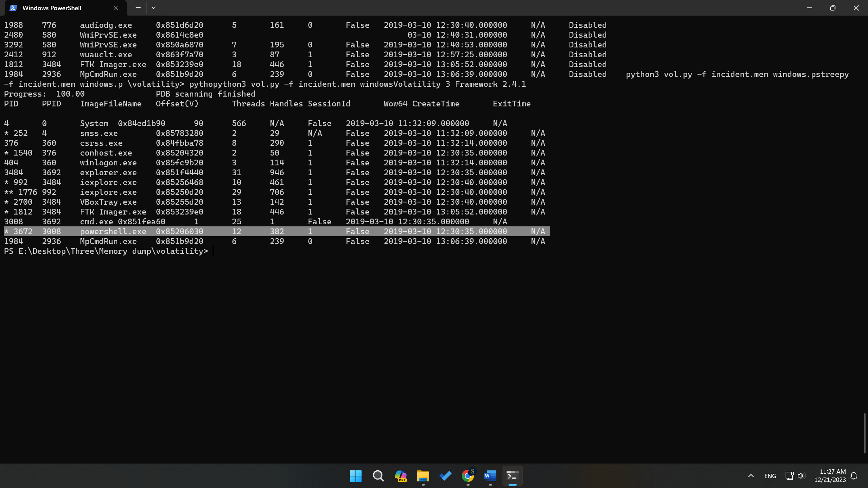Screen dimensions: 868x488
Task: Switch to Microsoft Word in taskbar
Action: tap(490, 476)
